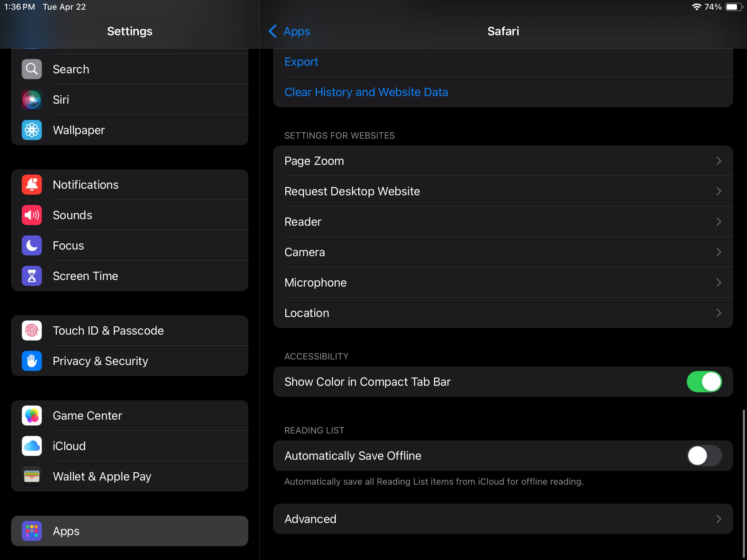Tap the 74% battery percentage

point(713,7)
